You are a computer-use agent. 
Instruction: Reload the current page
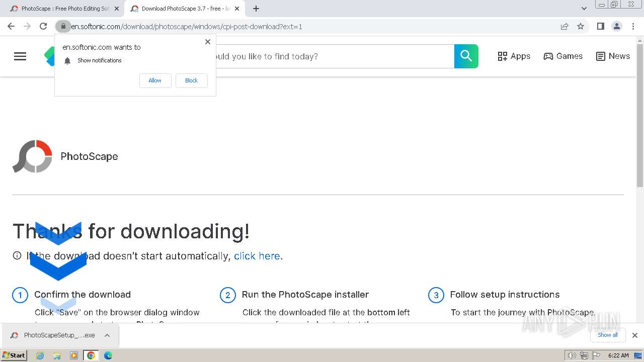point(43,26)
